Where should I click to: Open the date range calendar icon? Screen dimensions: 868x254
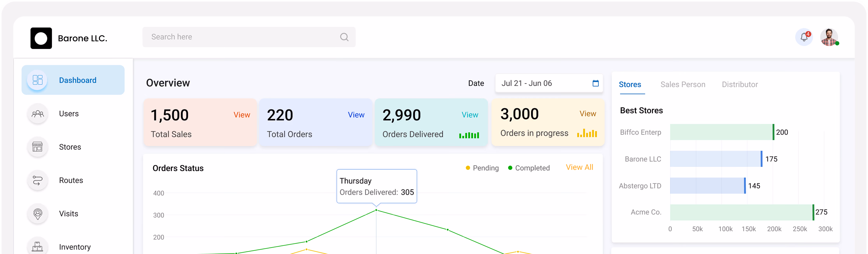click(x=595, y=83)
